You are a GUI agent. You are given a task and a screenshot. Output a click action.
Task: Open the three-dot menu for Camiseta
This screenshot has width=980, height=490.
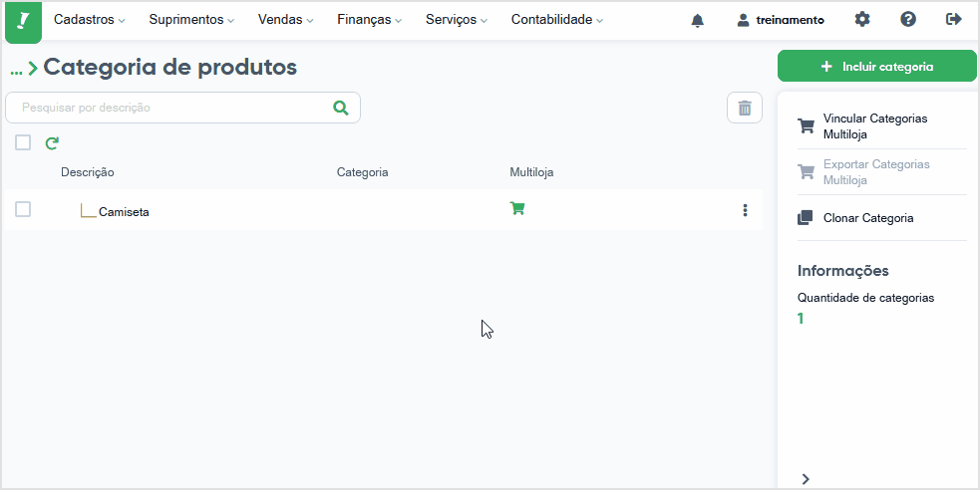(x=745, y=210)
